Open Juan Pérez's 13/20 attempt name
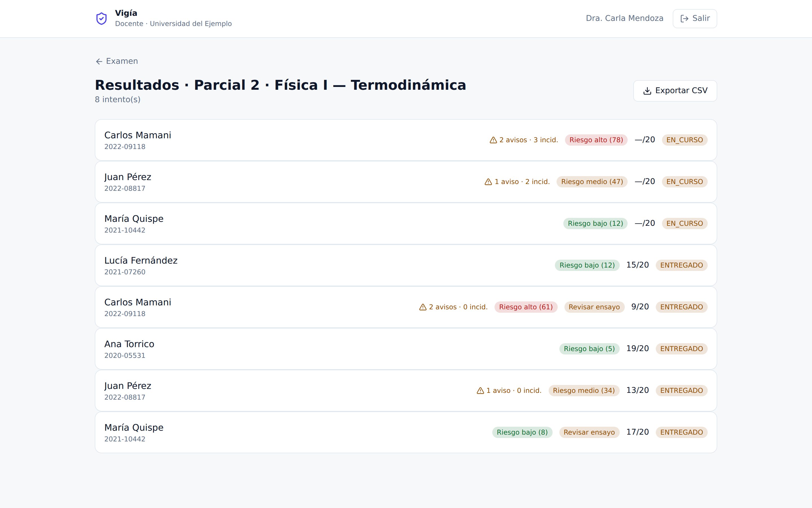This screenshot has height=508, width=812. click(128, 386)
